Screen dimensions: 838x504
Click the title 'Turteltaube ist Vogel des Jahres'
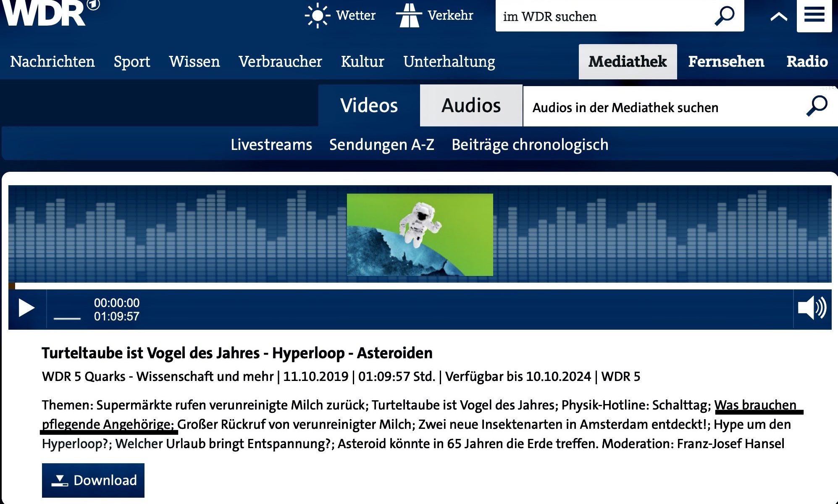pyautogui.click(x=151, y=353)
